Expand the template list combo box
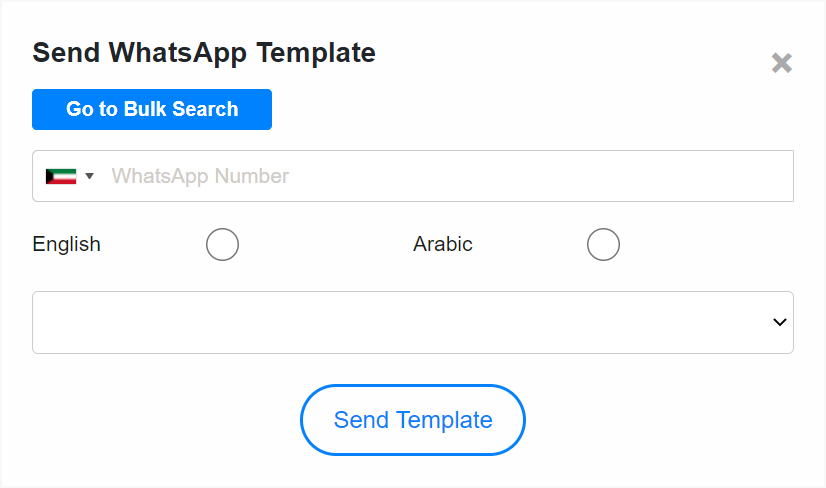Screen dimensions: 826x488 413,323
